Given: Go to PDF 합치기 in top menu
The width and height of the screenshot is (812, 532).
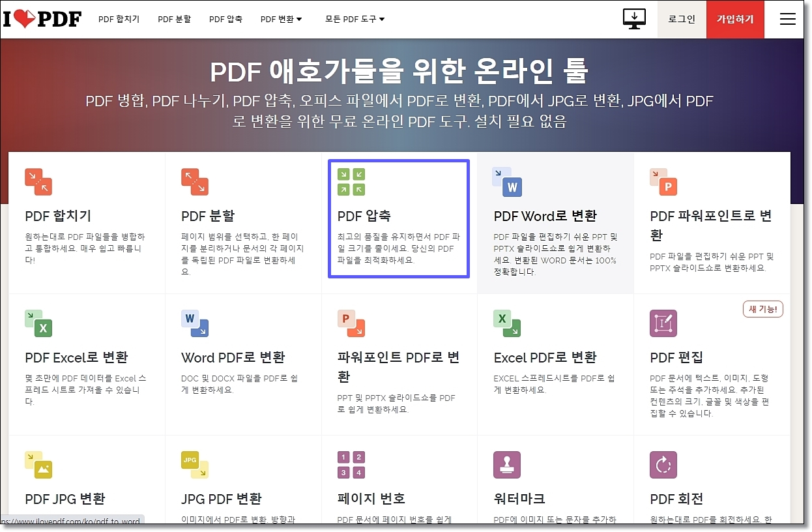Looking at the screenshot, I should point(119,20).
